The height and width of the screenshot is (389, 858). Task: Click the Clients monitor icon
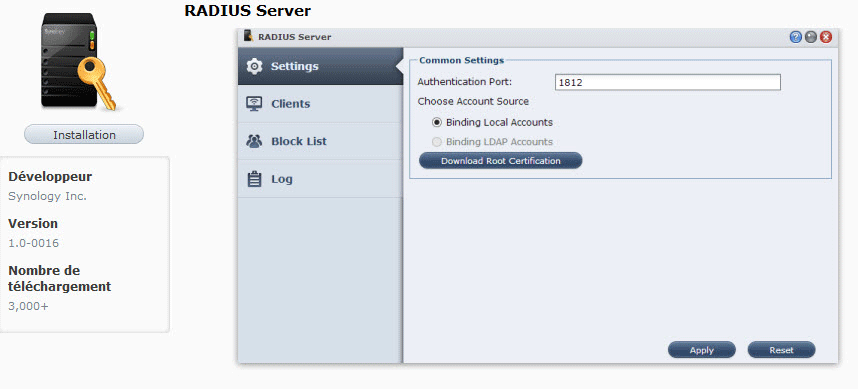coord(254,103)
